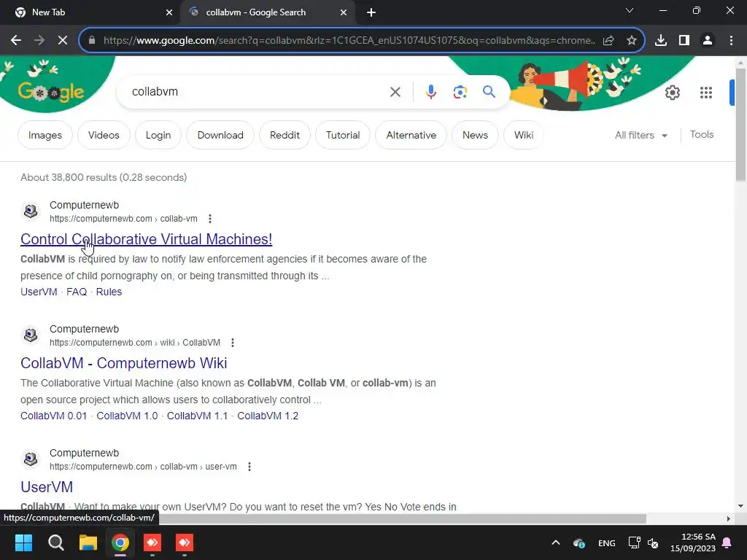Click the horizontal scrollbar thumb
This screenshot has height=560, width=747.
coord(403,518)
